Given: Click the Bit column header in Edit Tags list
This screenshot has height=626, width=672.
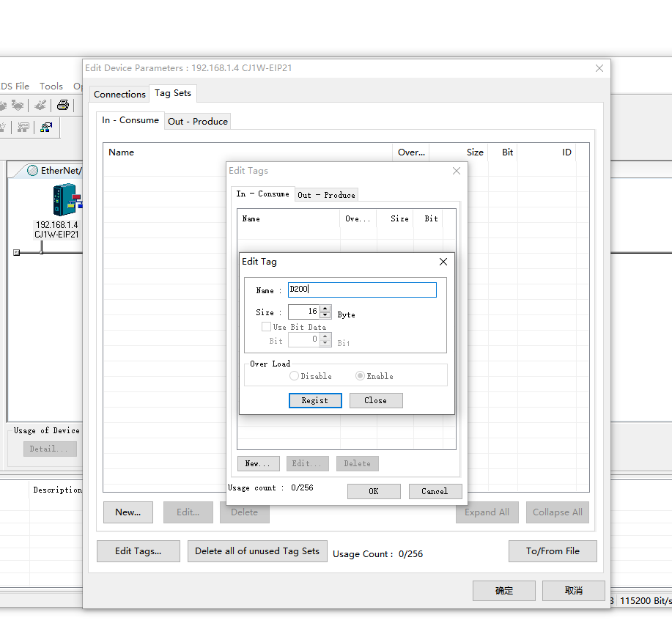Looking at the screenshot, I should coord(428,218).
